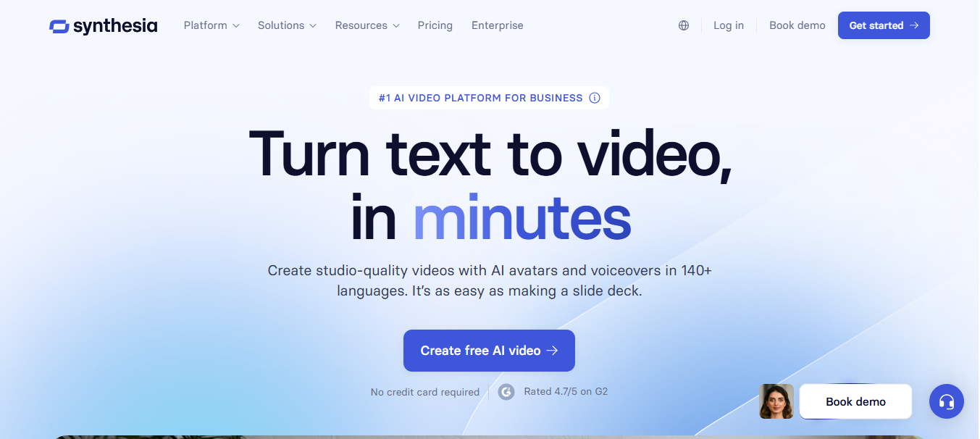980x439 pixels.
Task: Expand the Platform menu
Action: [x=211, y=25]
